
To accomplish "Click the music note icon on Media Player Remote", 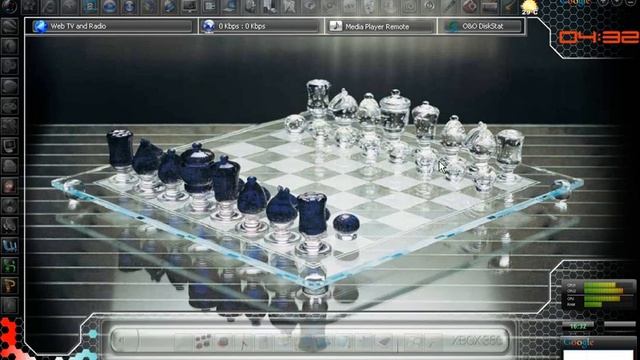I will 336,26.
